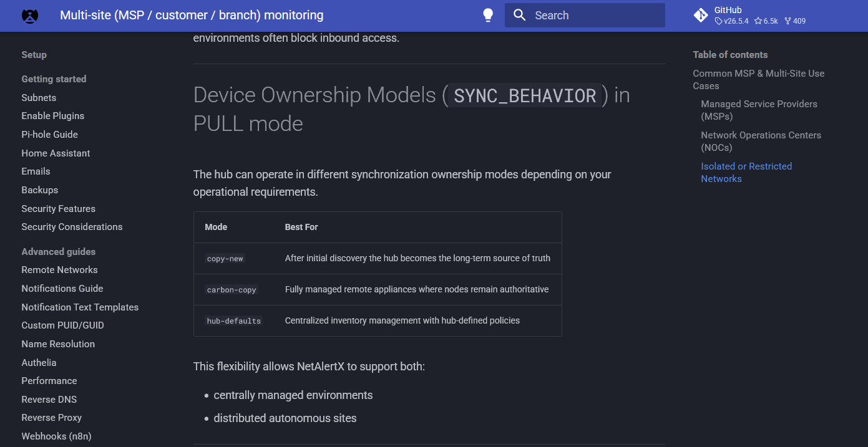The image size is (868, 447).
Task: Click the SYNC_BEHAVIOR code in heading
Action: (x=525, y=95)
